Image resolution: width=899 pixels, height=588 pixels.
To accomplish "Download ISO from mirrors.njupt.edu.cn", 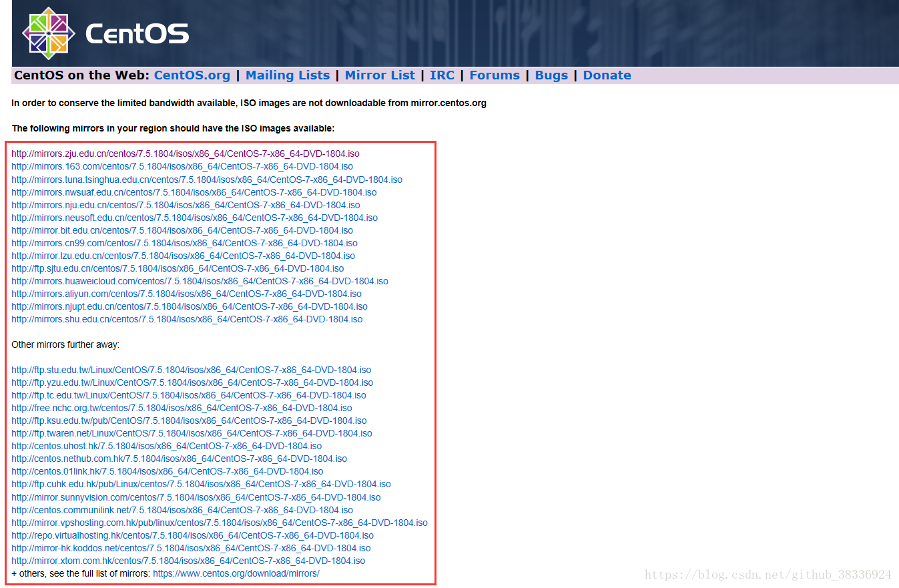I will [190, 306].
